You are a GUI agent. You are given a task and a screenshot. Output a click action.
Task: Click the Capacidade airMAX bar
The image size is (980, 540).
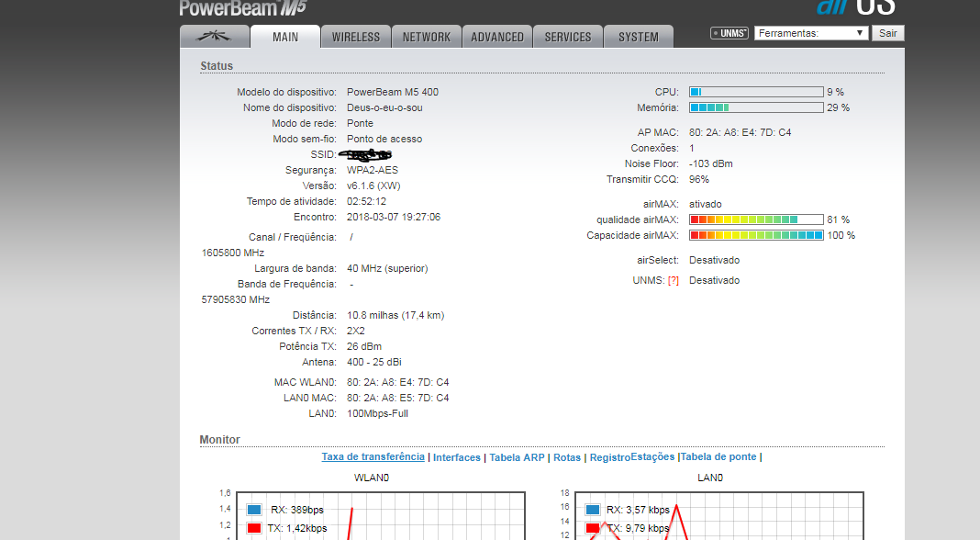coord(756,235)
